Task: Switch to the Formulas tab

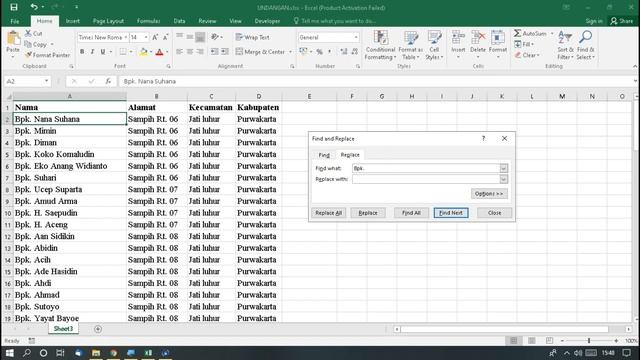Action: 149,21
